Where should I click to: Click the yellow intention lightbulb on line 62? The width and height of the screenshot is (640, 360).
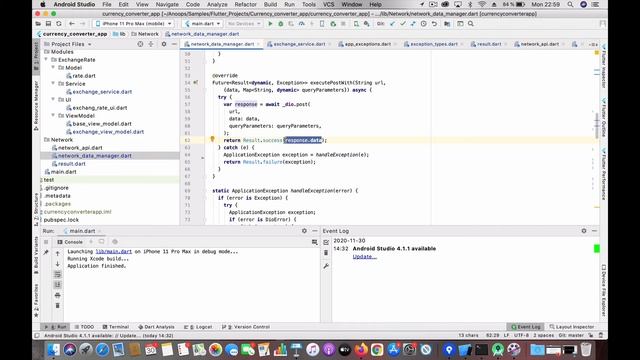coord(212,139)
